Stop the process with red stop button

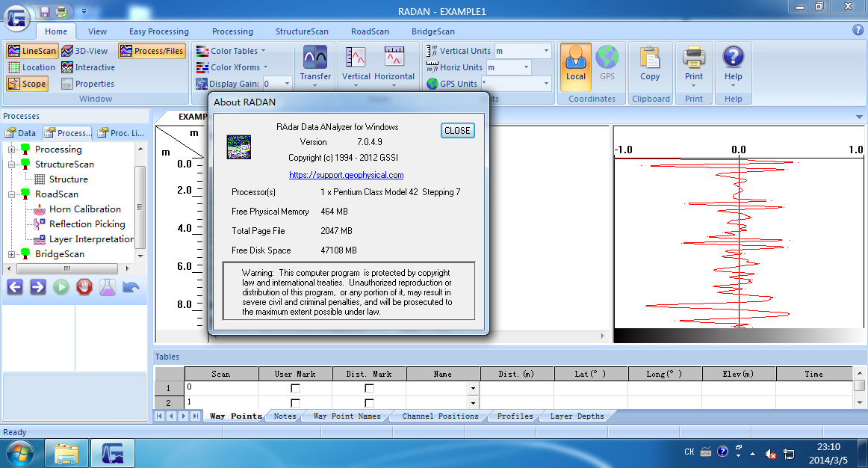point(84,287)
